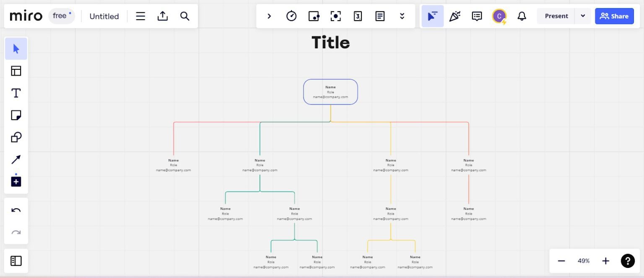Select the Shapes tool

pyautogui.click(x=16, y=137)
